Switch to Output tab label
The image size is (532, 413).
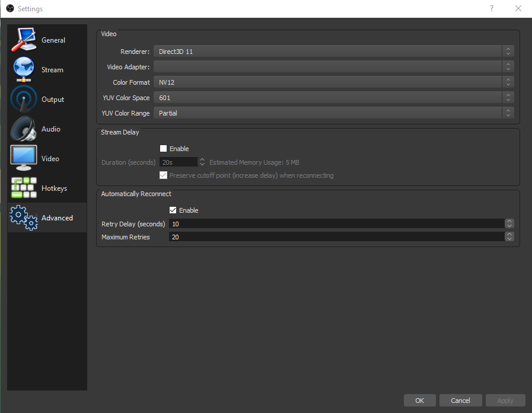(x=53, y=100)
